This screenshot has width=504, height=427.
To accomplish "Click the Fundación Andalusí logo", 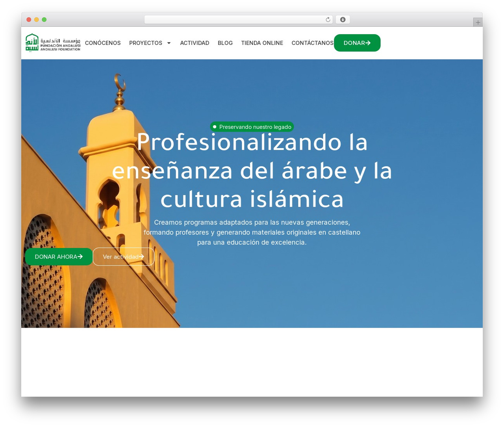I will pyautogui.click(x=53, y=43).
